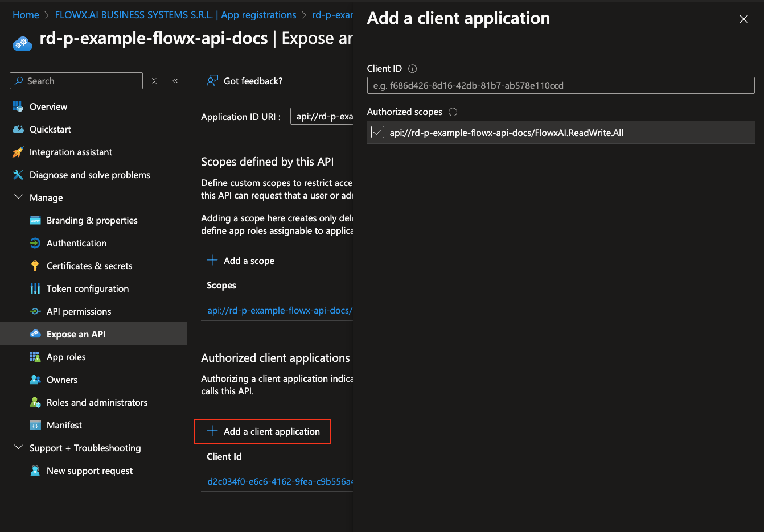Click the Add a scope button
This screenshot has width=764, height=532.
241,261
